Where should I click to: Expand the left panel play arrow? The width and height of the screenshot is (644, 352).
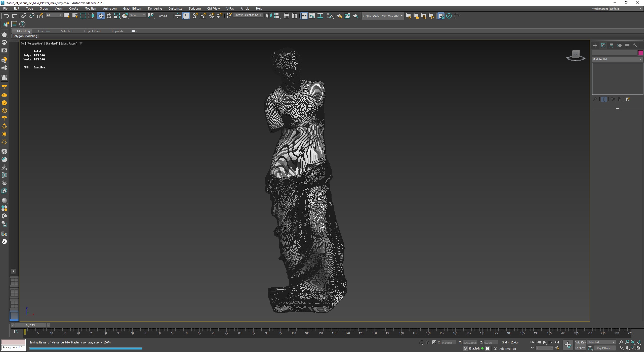coord(14,271)
